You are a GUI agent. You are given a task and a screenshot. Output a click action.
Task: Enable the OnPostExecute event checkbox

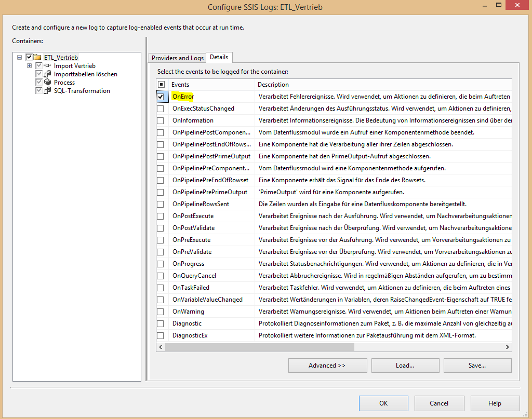161,216
